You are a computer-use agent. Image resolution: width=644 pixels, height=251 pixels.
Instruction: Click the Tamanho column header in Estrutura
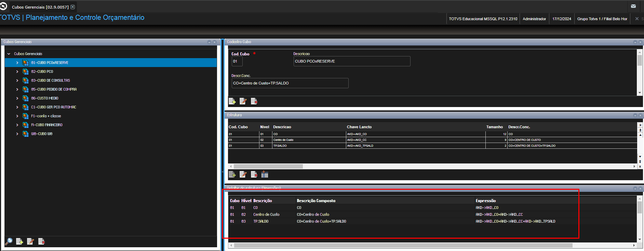(x=495, y=127)
